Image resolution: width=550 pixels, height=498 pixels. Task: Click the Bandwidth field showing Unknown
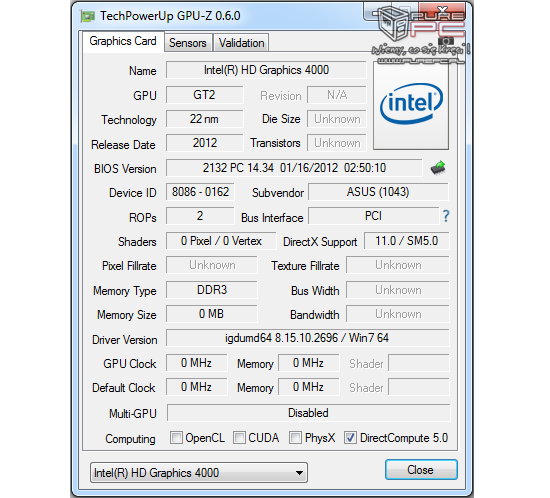398,314
